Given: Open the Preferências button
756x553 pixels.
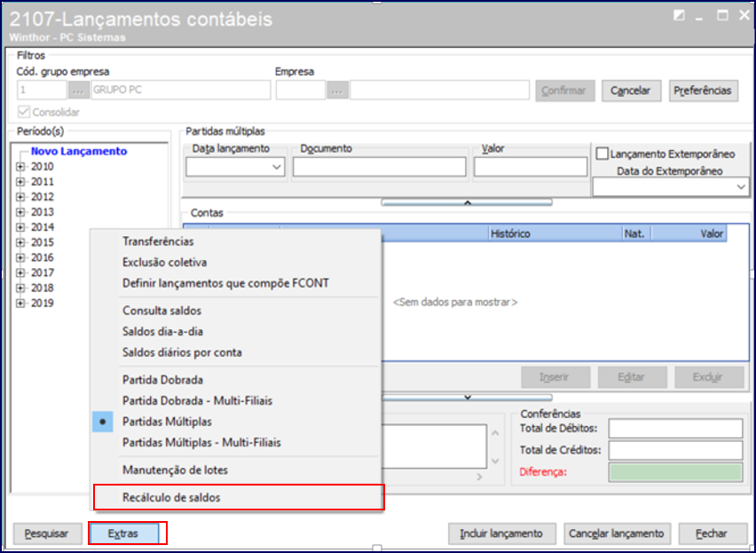Looking at the screenshot, I should click(703, 91).
